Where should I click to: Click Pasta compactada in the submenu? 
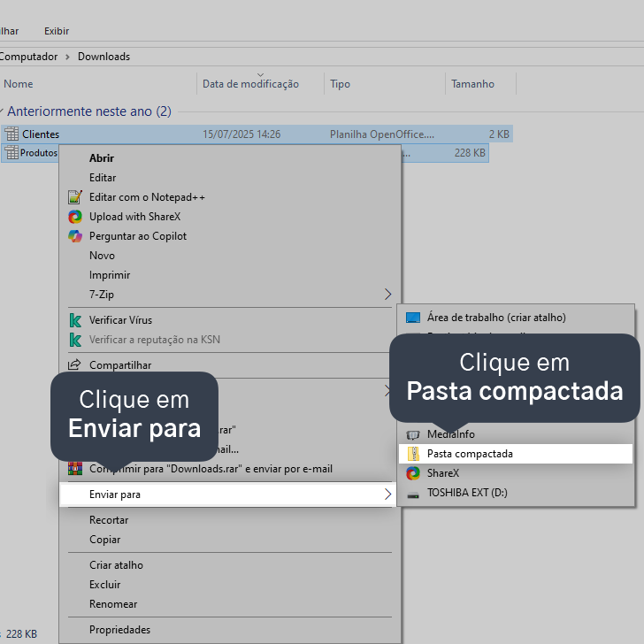click(516, 454)
